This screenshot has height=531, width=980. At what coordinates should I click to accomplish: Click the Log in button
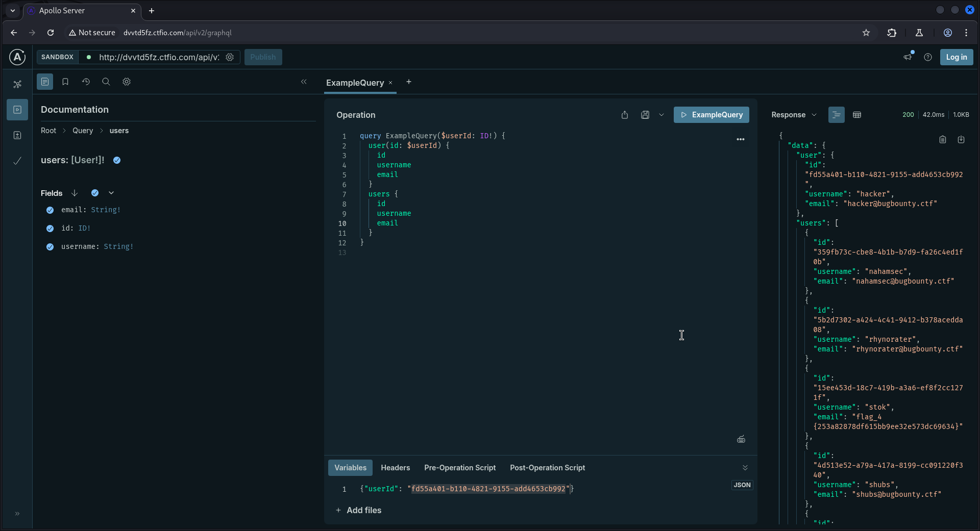click(956, 57)
